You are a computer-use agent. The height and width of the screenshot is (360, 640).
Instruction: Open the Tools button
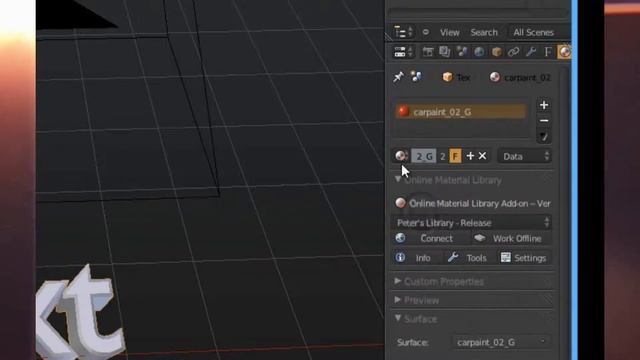point(470,258)
